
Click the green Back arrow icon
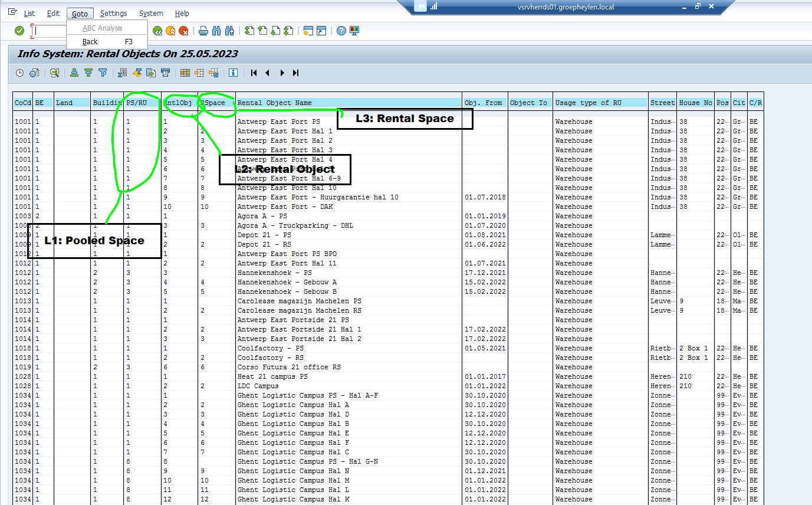(157, 31)
